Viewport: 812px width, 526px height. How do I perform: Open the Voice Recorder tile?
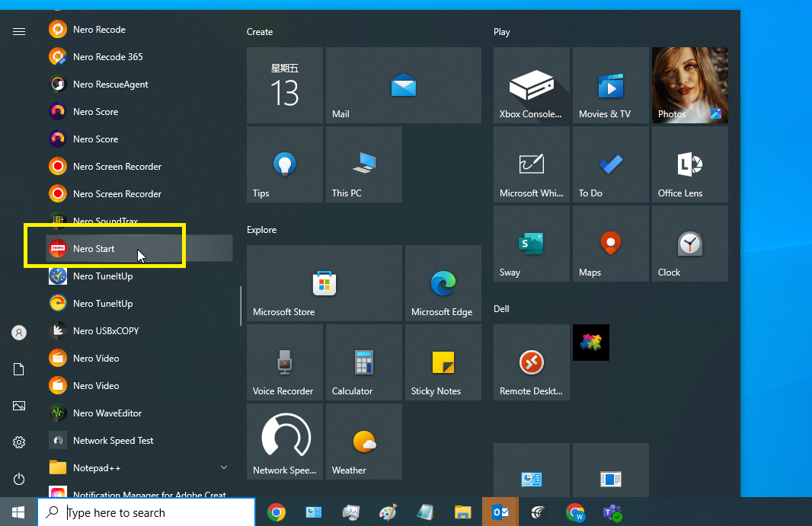[285, 362]
